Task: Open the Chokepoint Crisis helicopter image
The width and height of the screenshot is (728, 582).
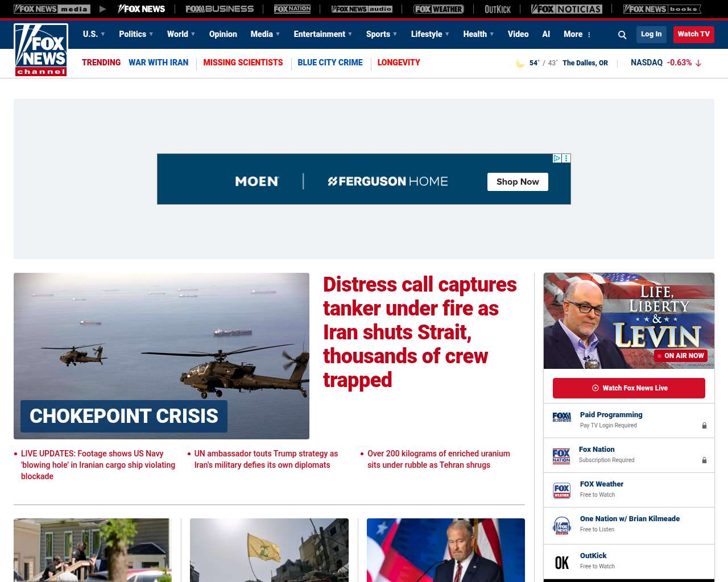Action: [162, 341]
